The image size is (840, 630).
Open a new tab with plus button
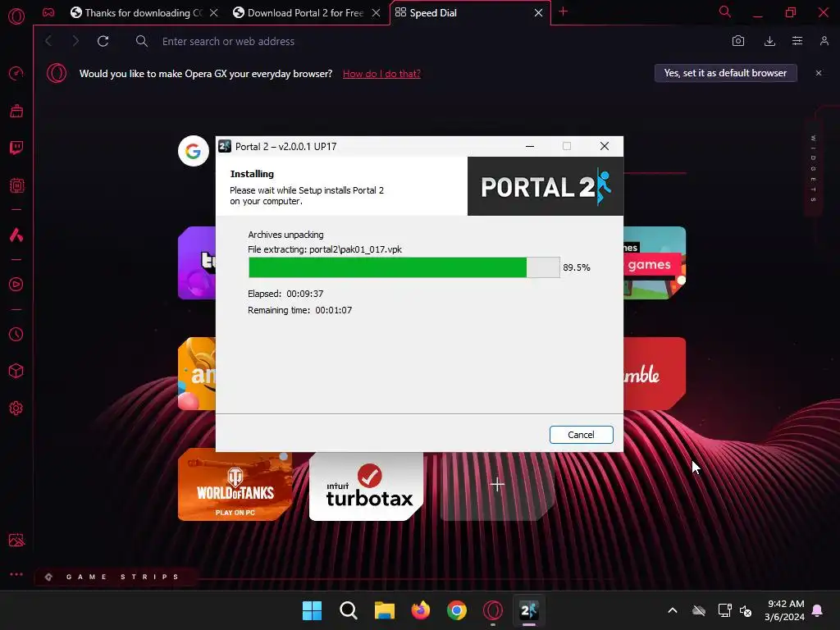(563, 11)
